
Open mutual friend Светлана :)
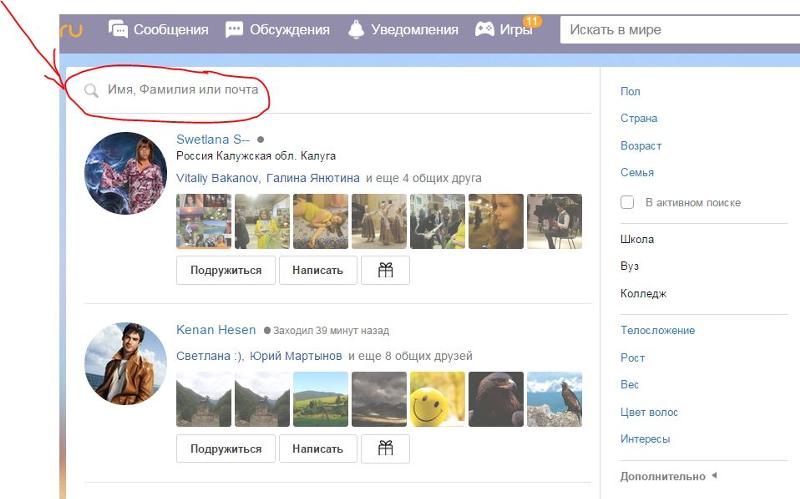click(x=209, y=356)
